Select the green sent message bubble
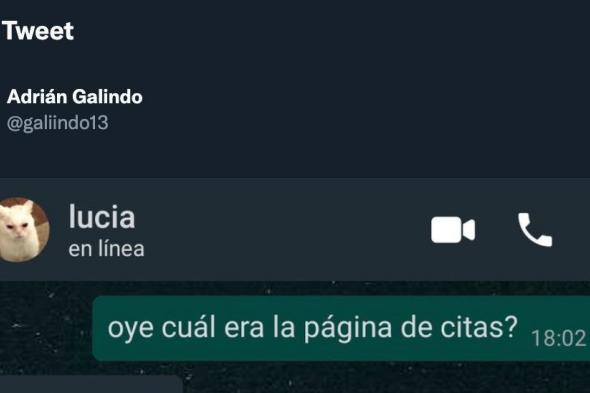Screen dimensions: 590x393 coord(341,328)
